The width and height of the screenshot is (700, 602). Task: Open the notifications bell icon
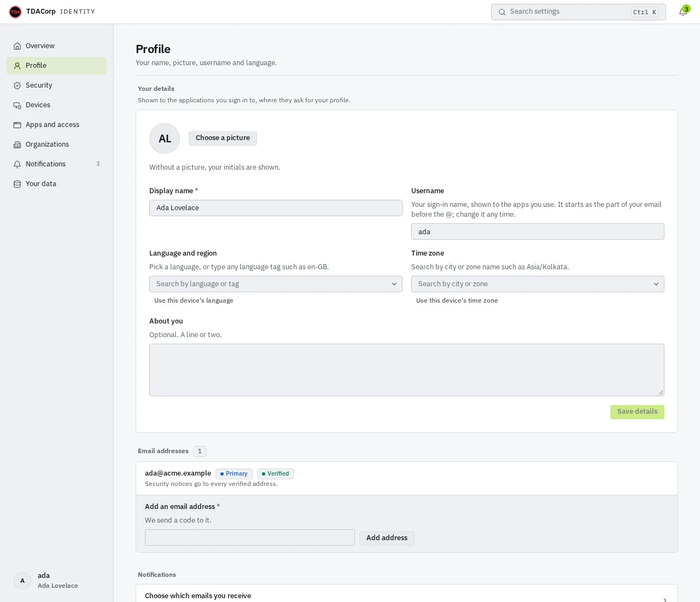point(683,12)
